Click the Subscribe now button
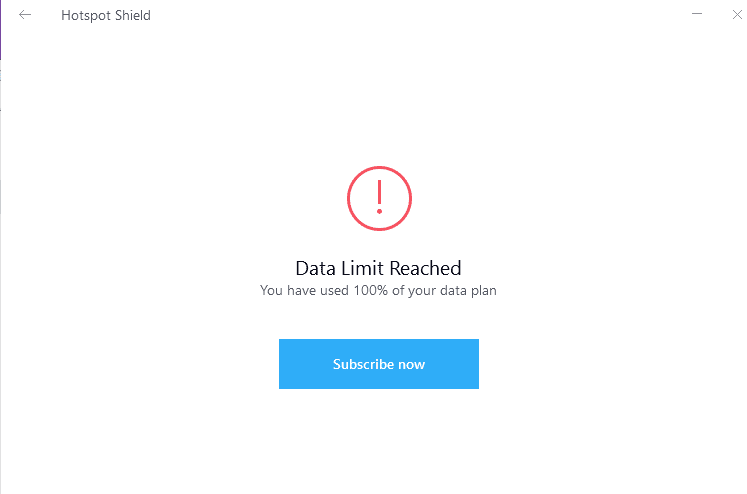Viewport: 747px width, 494px height. tap(379, 364)
